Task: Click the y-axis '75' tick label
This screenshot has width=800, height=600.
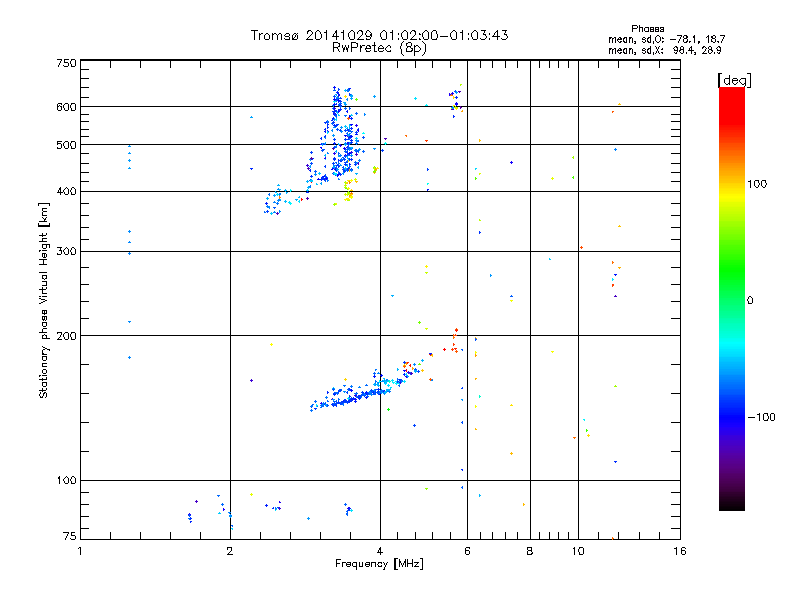Action: pyautogui.click(x=70, y=536)
